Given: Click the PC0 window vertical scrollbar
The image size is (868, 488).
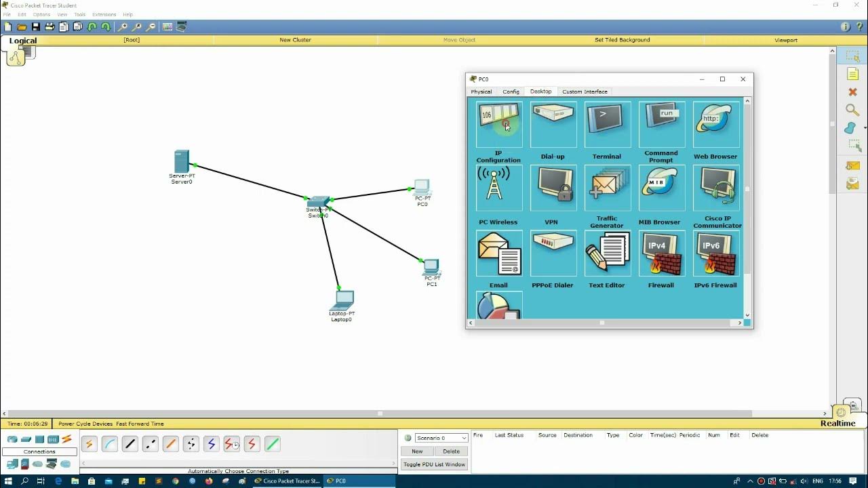Looking at the screenshot, I should tap(747, 208).
